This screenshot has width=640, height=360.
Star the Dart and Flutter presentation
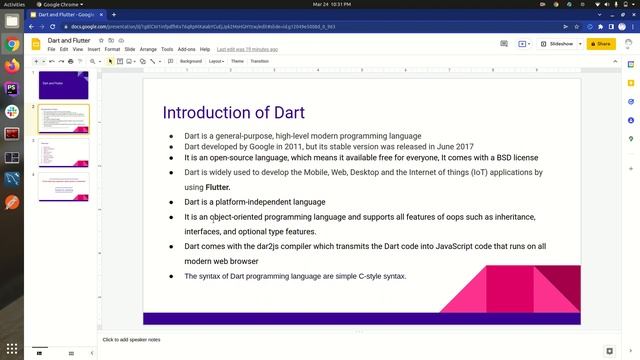[x=101, y=40]
